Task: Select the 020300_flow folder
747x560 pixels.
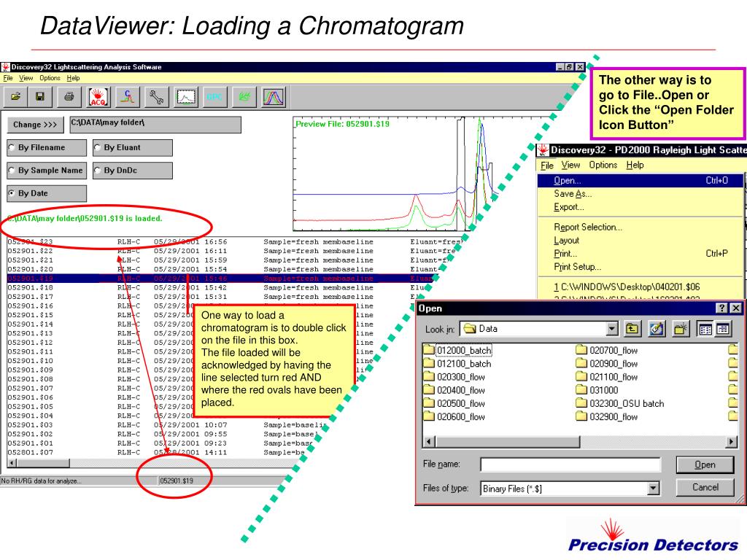Action: click(x=454, y=377)
